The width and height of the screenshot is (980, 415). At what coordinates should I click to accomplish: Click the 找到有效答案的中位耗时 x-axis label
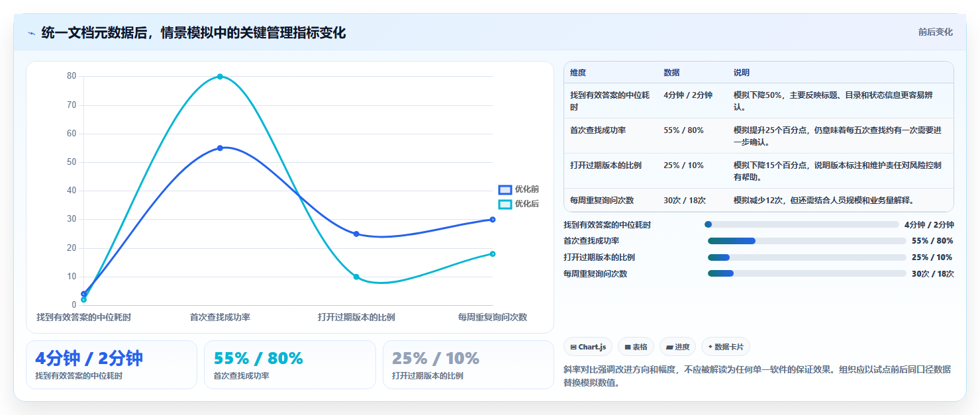coord(83,317)
